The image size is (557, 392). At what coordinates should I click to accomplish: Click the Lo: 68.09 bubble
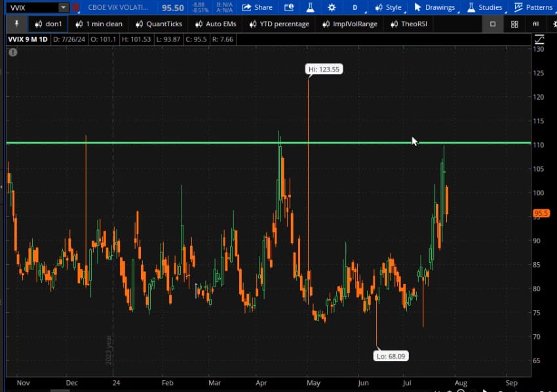(391, 356)
